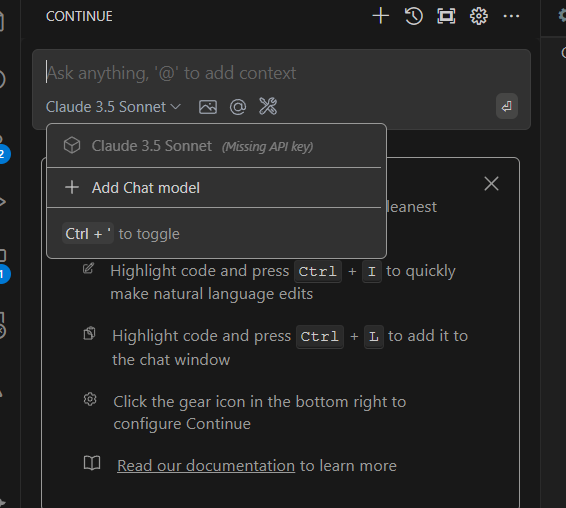Viewport: 566px width, 508px height.
Task: Attach an image using picture icon
Action: (208, 107)
